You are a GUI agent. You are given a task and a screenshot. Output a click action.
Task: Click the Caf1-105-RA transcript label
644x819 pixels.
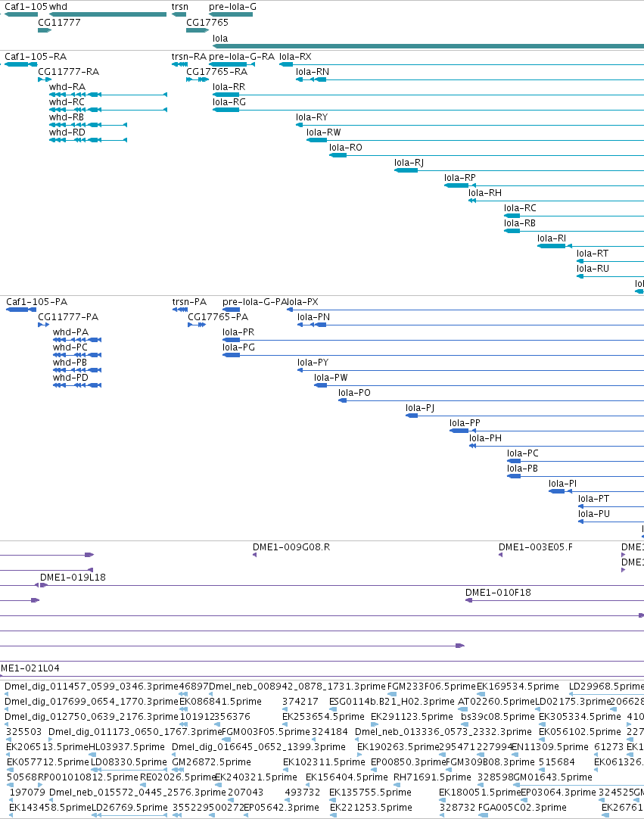(x=36, y=57)
